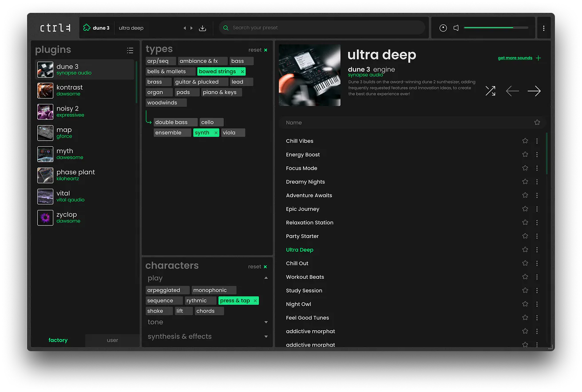This screenshot has width=582, height=392.
Task: Select the piano & keys type tag
Action: tap(222, 92)
